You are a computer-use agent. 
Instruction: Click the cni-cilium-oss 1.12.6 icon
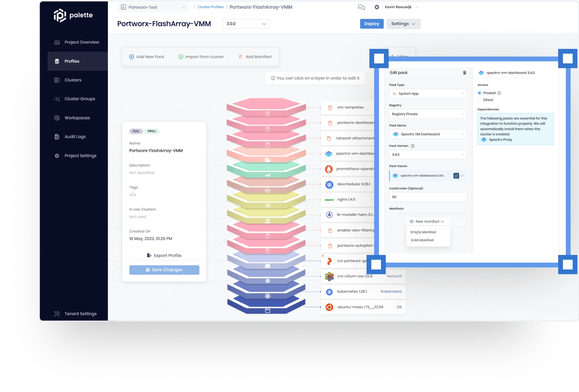click(329, 276)
